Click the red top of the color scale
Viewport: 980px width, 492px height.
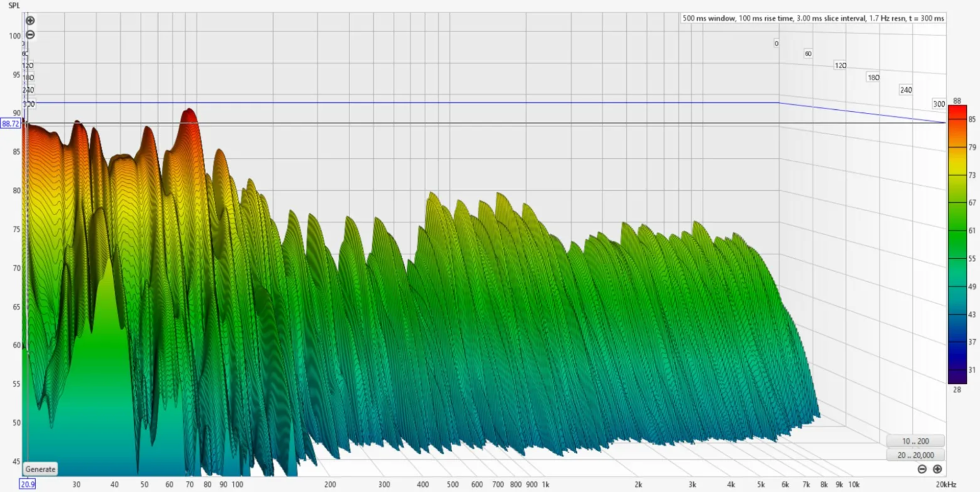click(957, 110)
